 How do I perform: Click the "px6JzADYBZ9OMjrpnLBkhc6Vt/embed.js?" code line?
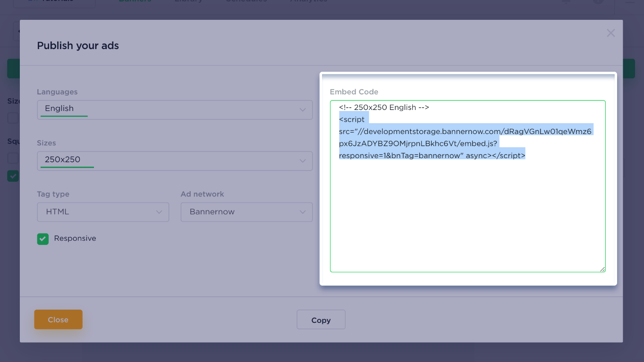pyautogui.click(x=418, y=143)
